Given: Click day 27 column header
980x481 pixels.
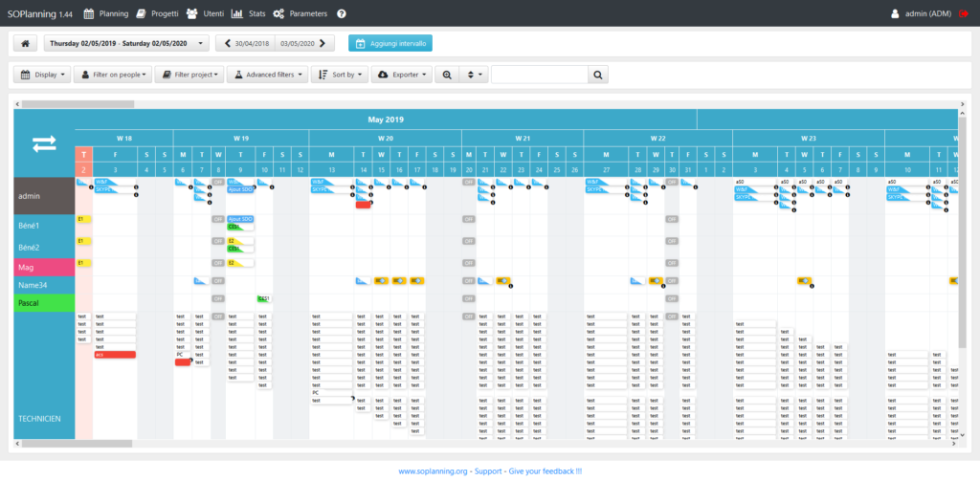Looking at the screenshot, I should [x=606, y=169].
